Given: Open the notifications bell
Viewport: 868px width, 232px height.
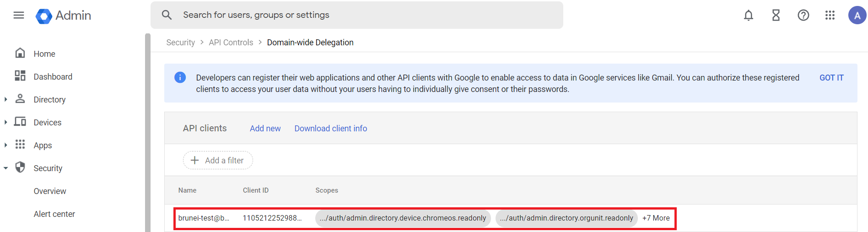Looking at the screenshot, I should click(749, 15).
